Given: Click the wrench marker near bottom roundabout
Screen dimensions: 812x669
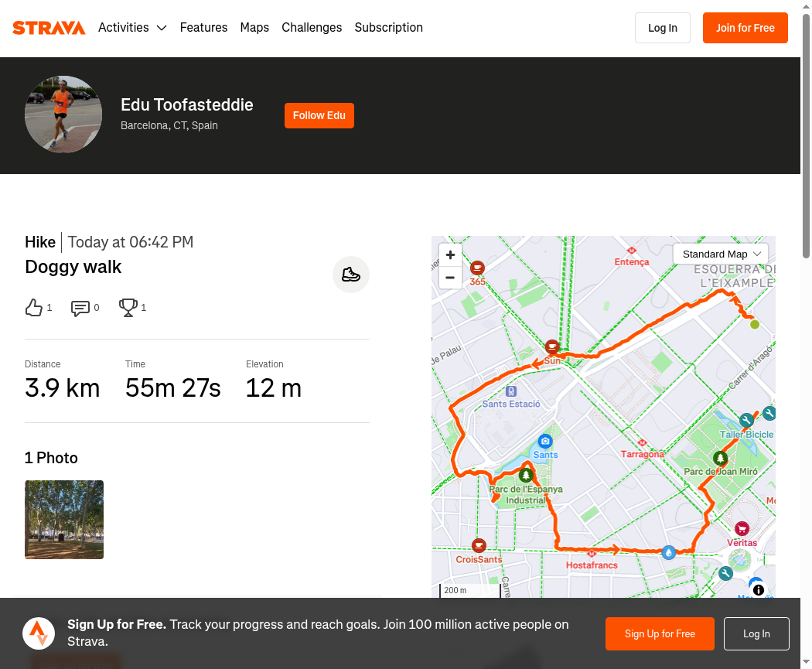Looking at the screenshot, I should [726, 573].
